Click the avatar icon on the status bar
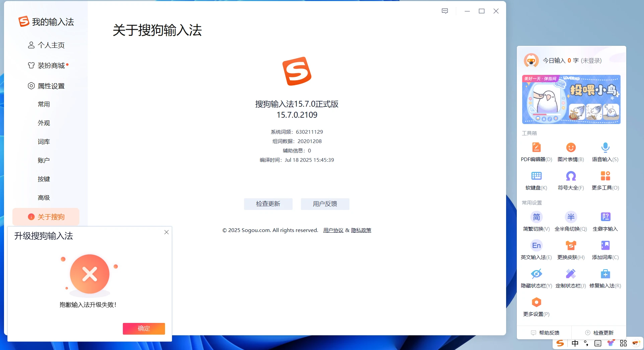Viewport: 644px width, 350px height. coord(636,343)
